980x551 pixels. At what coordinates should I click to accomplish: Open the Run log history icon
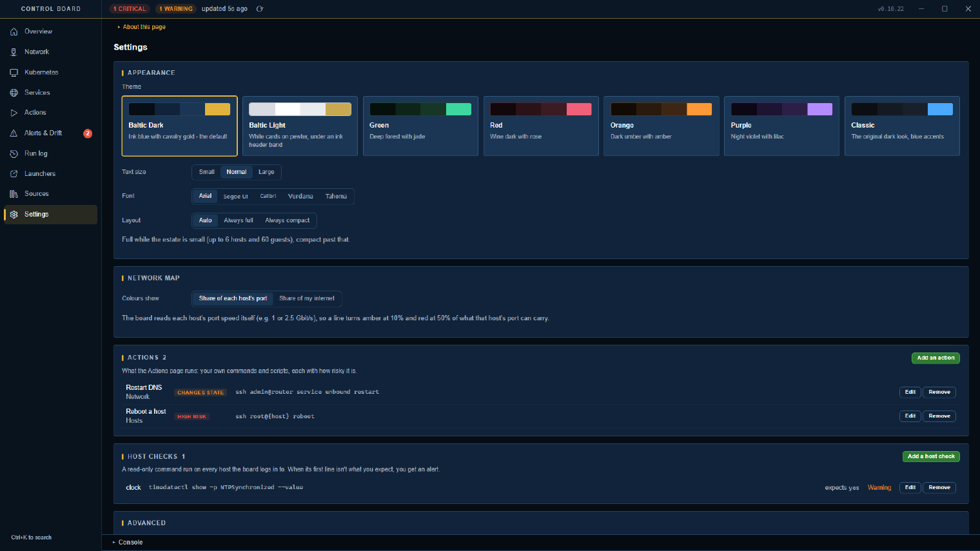14,154
